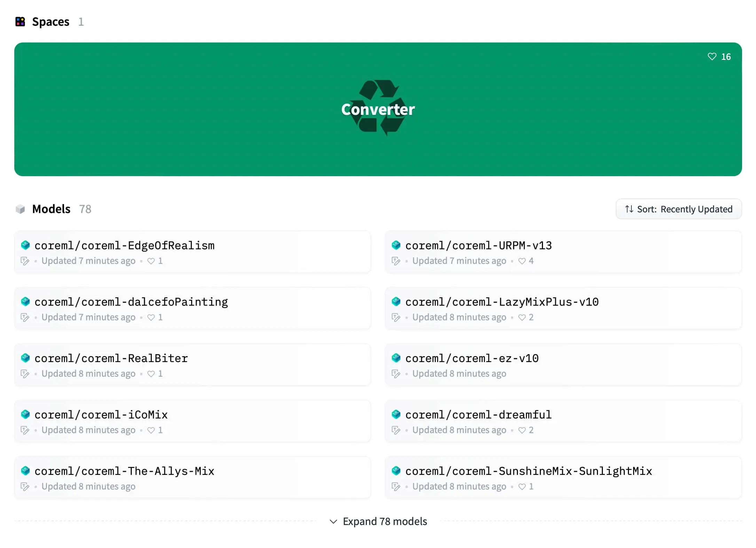The width and height of the screenshot is (756, 548).
Task: Click the sort arrows icon in Sort button
Action: 629,209
